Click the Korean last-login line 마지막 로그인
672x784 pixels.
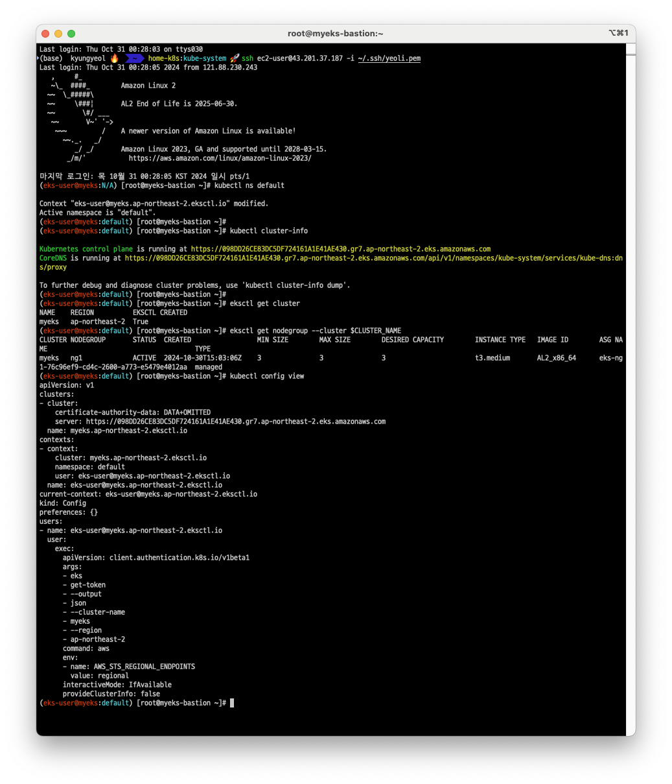click(145, 176)
